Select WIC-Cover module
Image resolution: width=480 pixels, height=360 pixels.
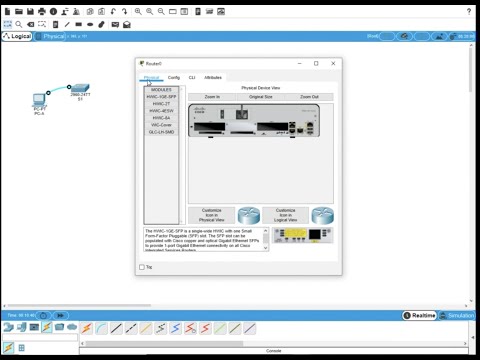[161, 125]
